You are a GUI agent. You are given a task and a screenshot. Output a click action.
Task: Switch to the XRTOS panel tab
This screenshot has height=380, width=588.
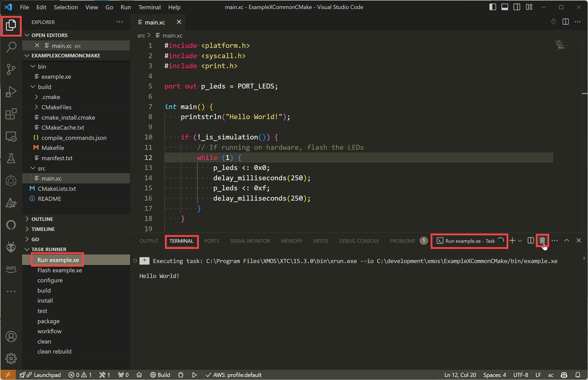pos(321,241)
